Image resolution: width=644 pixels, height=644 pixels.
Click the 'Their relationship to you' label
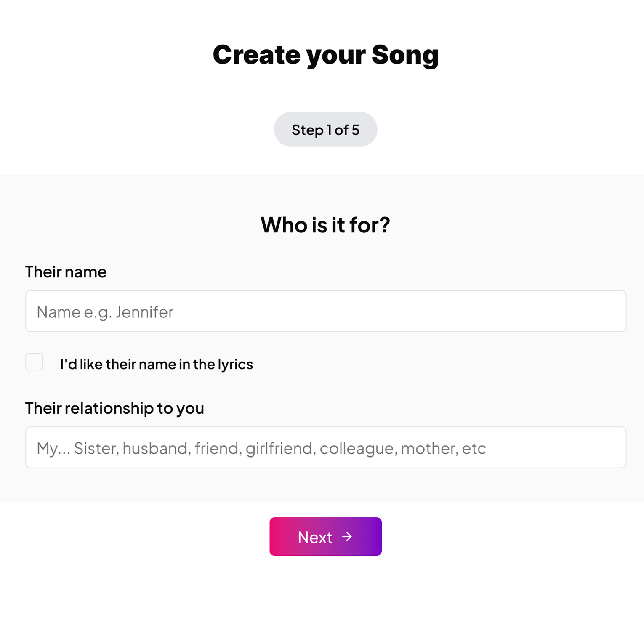(114, 408)
